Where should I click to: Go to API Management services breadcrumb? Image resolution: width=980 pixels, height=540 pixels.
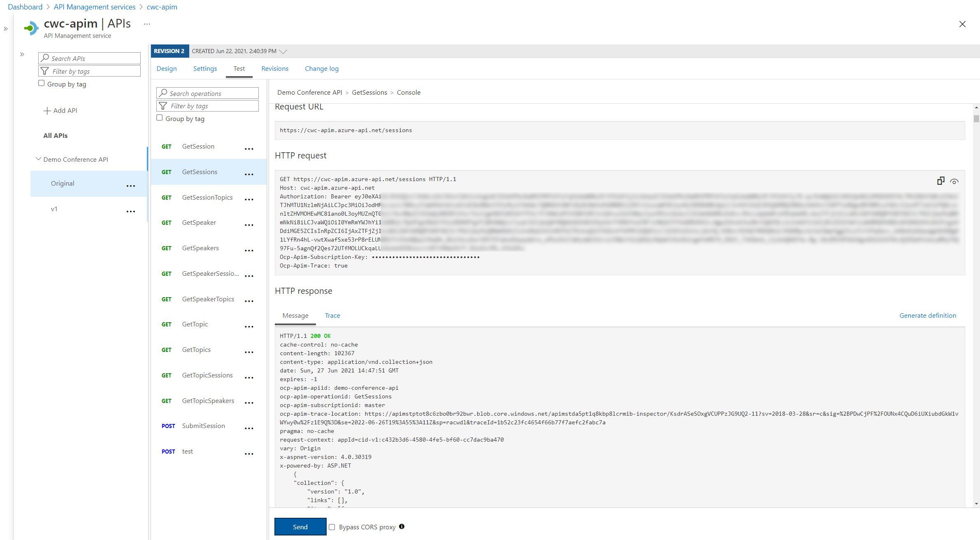pyautogui.click(x=95, y=7)
